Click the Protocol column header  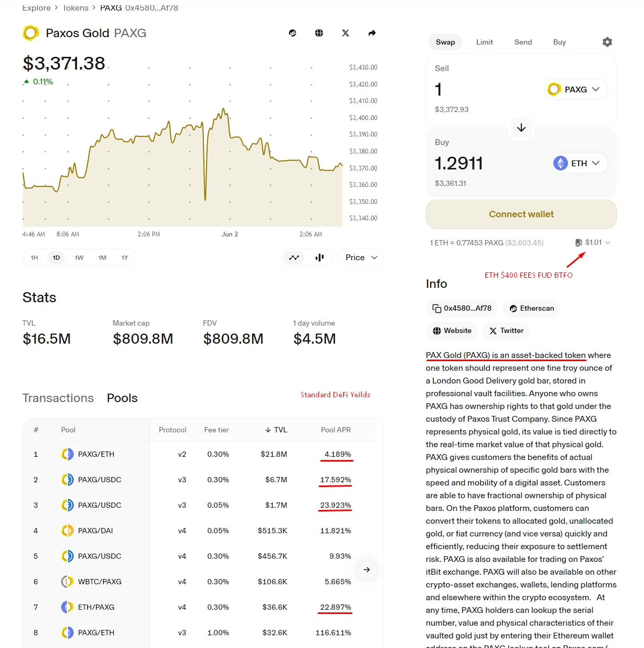point(173,430)
